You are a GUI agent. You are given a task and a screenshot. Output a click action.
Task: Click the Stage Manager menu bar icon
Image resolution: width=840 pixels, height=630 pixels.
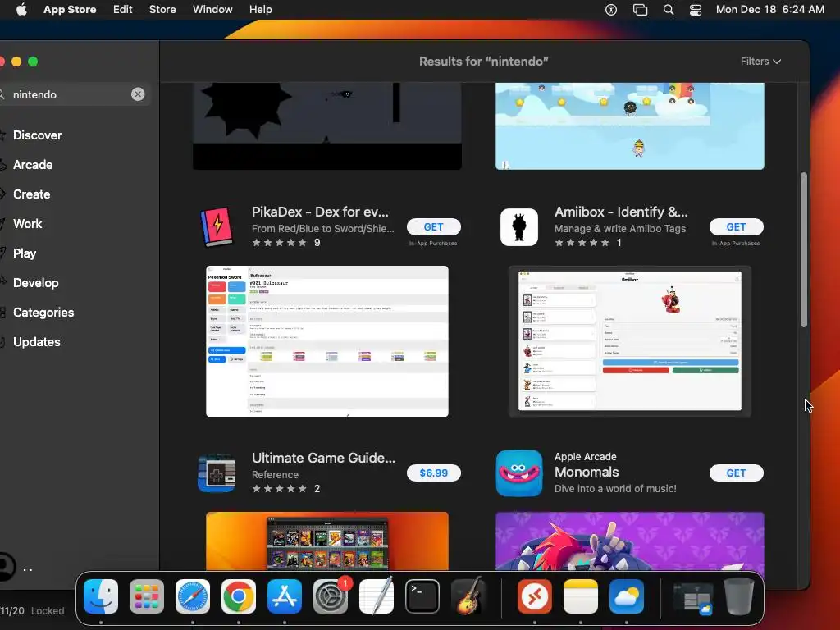pos(640,10)
